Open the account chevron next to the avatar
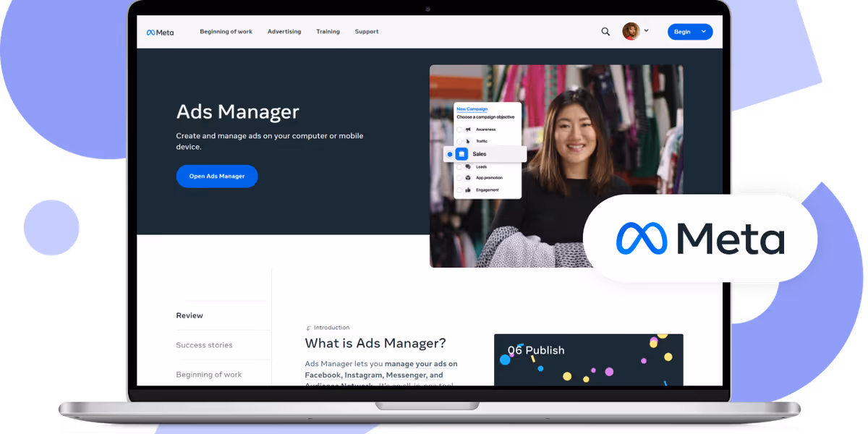 pos(646,30)
